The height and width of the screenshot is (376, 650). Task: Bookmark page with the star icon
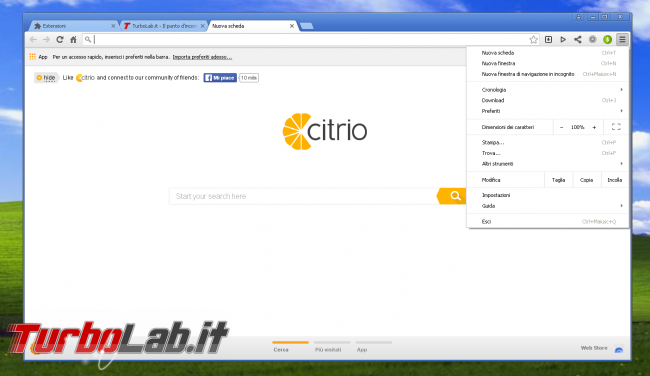pos(534,39)
